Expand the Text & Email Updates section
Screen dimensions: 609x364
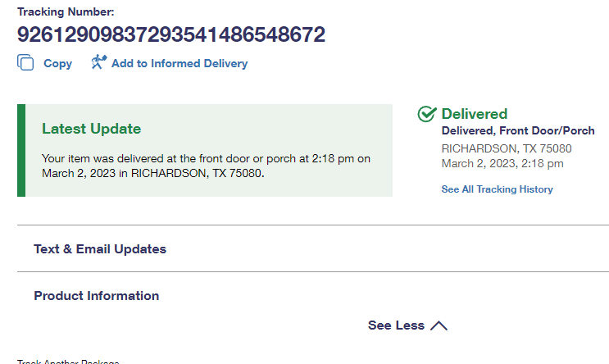click(x=100, y=249)
